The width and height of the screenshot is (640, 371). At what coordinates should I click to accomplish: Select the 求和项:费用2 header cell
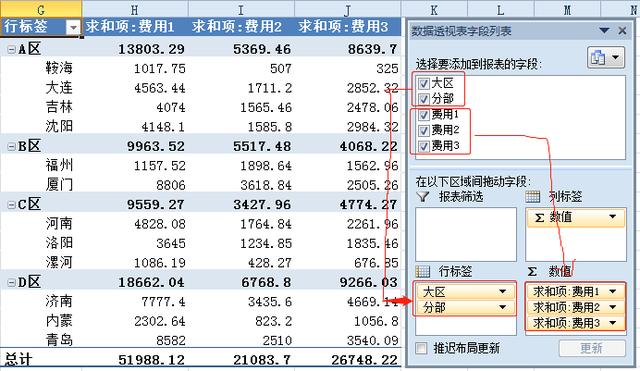coord(241,27)
